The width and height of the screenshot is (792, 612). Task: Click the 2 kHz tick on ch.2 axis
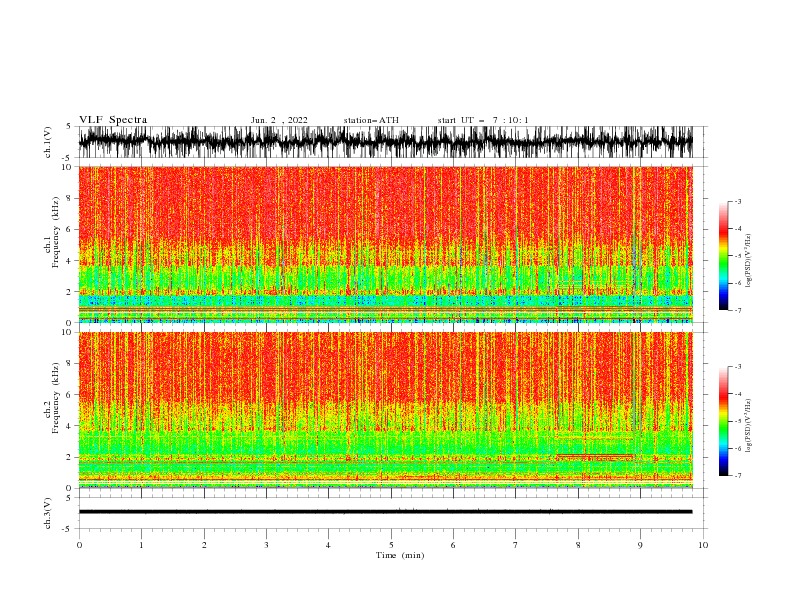(69, 457)
